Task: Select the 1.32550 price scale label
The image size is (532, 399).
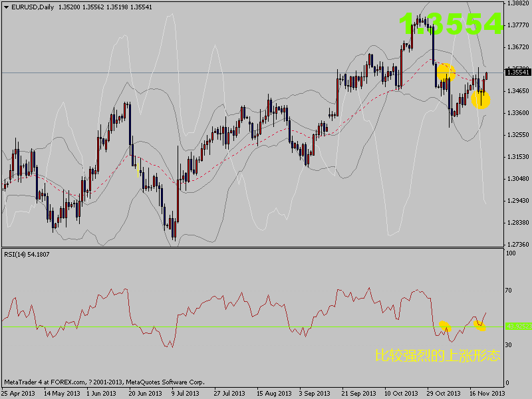Action: (x=518, y=135)
